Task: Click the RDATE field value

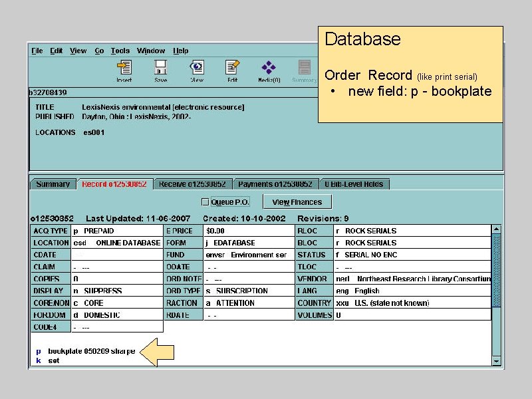Action: click(x=249, y=315)
